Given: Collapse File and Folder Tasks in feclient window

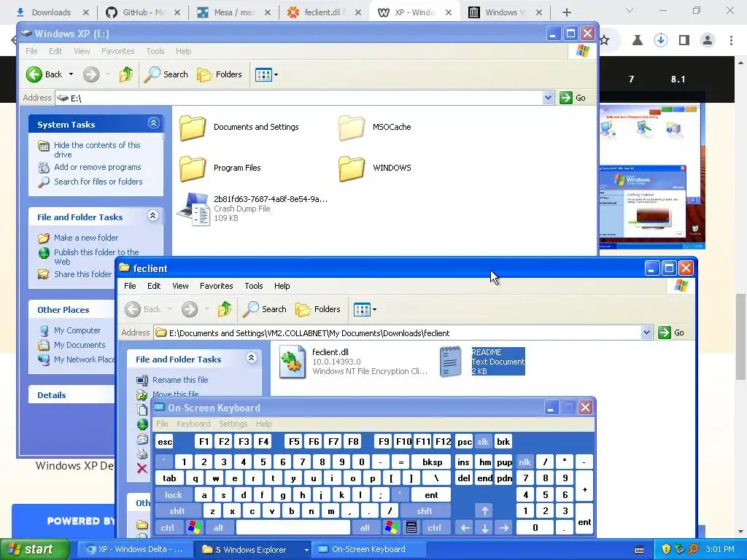Looking at the screenshot, I should (251, 358).
